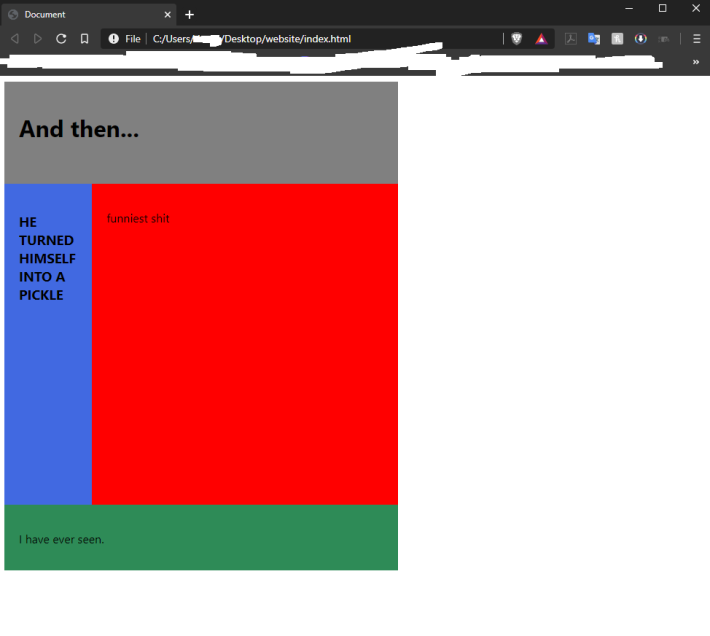Click the 'I have ever seen.' text
710x636 pixels.
62,540
